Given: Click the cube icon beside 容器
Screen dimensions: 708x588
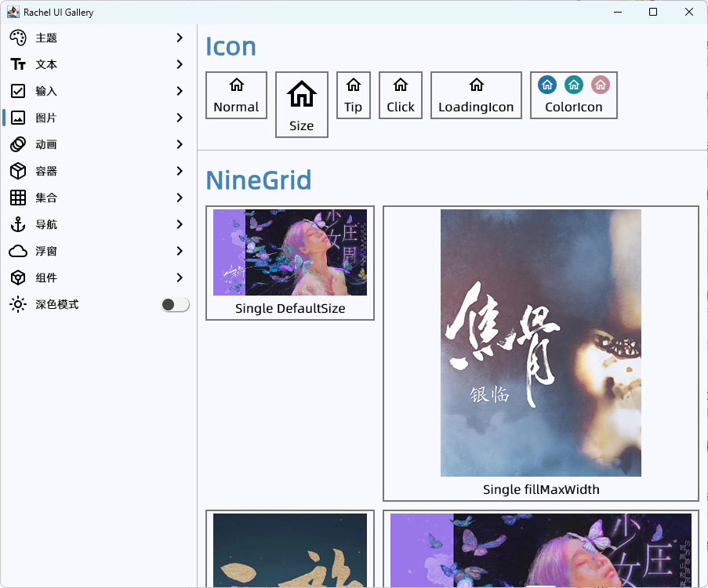Looking at the screenshot, I should [18, 171].
